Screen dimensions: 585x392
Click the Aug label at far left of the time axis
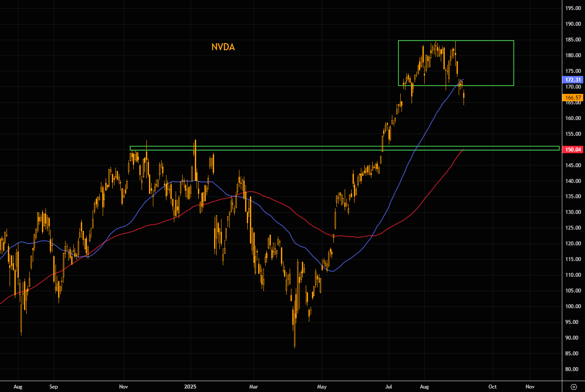[x=18, y=387]
